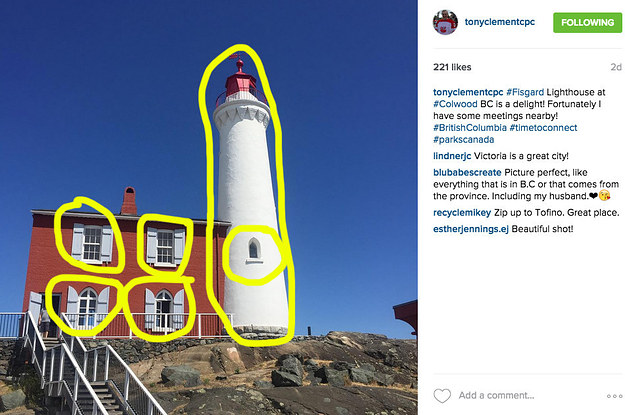Show who liked via 221 likes
This screenshot has width=625, height=415.
click(452, 67)
